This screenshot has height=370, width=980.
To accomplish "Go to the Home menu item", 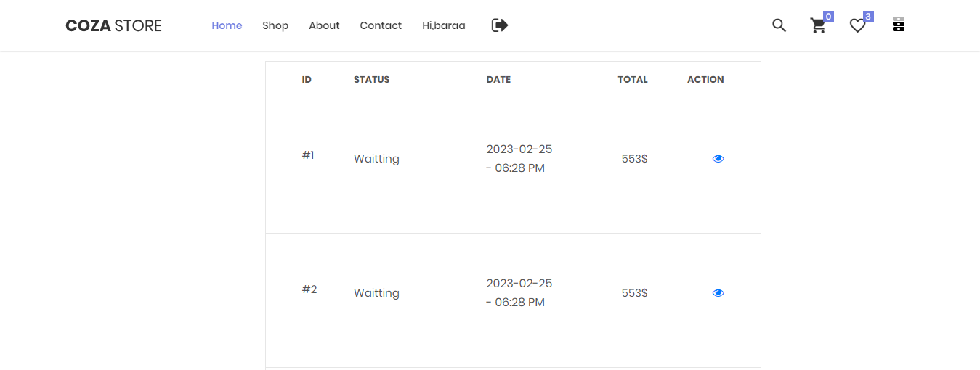I will [227, 25].
